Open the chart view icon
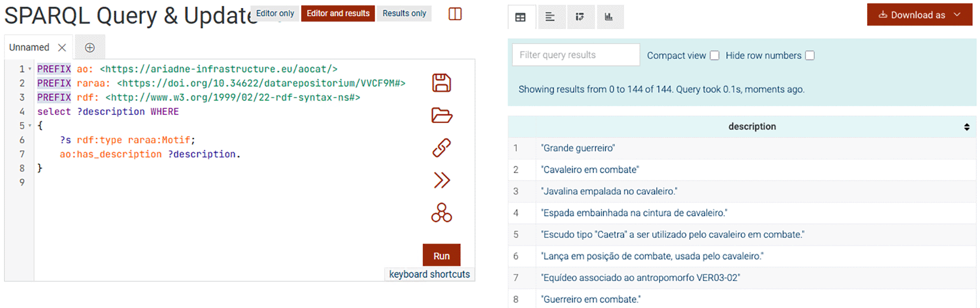This screenshot has height=308, width=980. click(x=609, y=17)
